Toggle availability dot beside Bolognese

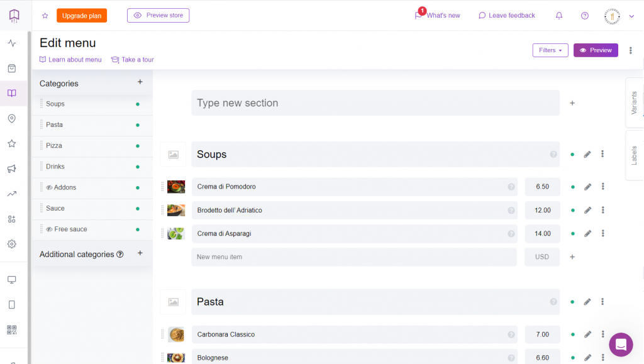572,357
